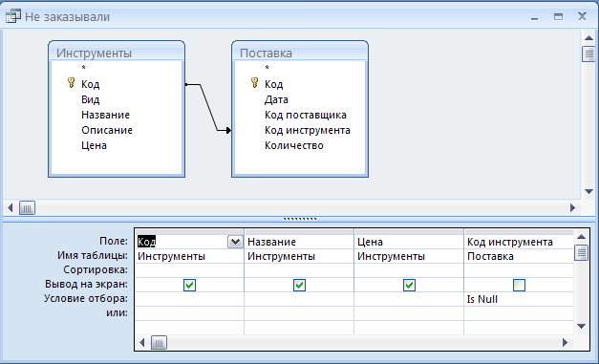
Task: Select the Название field in the grid
Action: (299, 242)
